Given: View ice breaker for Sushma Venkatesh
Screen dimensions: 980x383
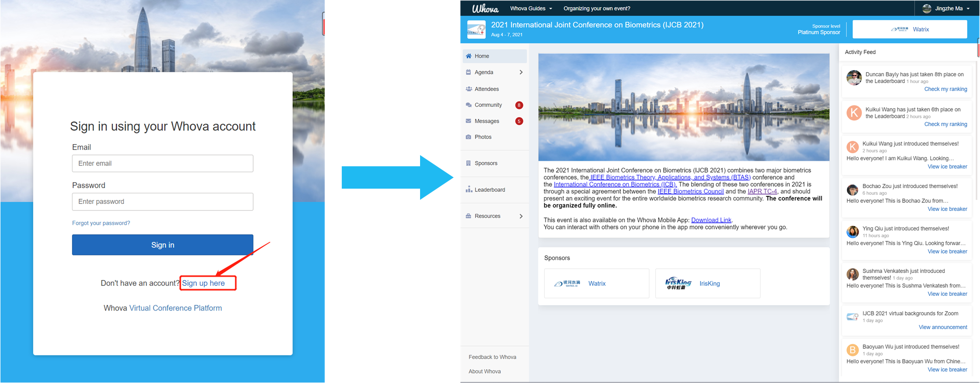Looking at the screenshot, I should [947, 294].
